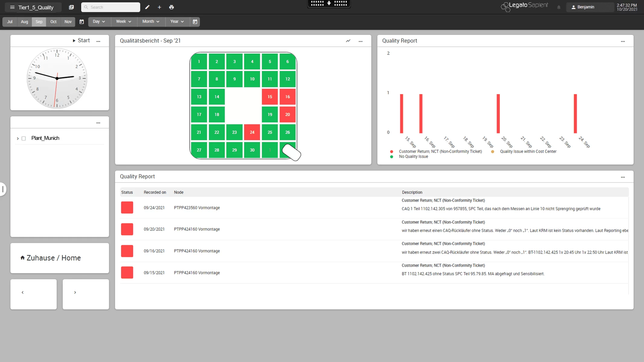Toggle Quality Issue within Cost Center legend
Image resolution: width=644 pixels, height=362 pixels.
pos(524,151)
